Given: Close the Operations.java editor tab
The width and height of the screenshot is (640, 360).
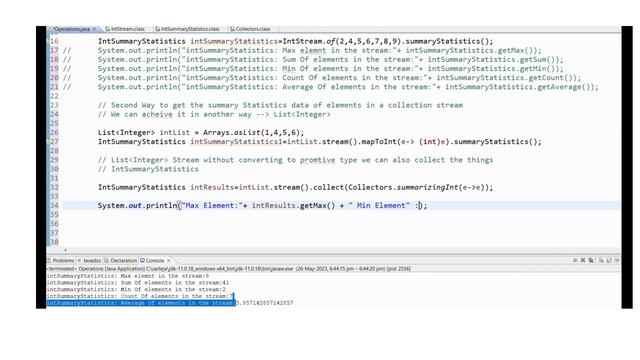Looking at the screenshot, I should pos(95,29).
